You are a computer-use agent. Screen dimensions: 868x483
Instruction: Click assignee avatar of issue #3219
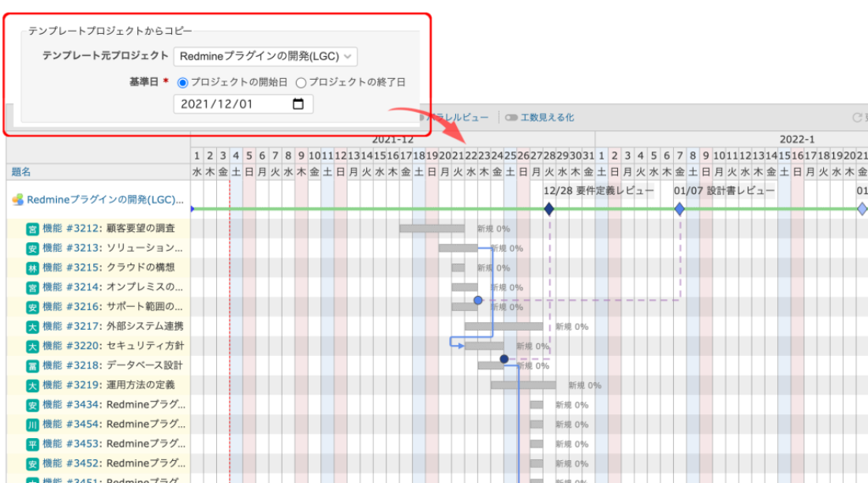point(32,385)
